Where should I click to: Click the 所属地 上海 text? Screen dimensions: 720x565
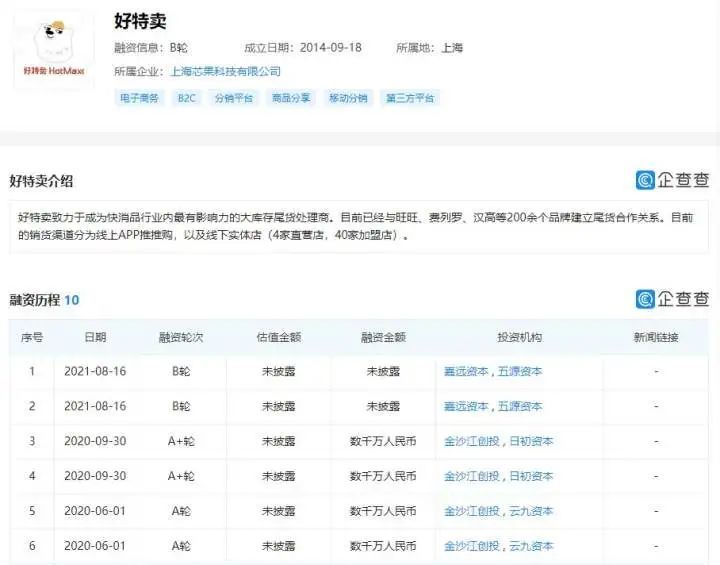(429, 48)
